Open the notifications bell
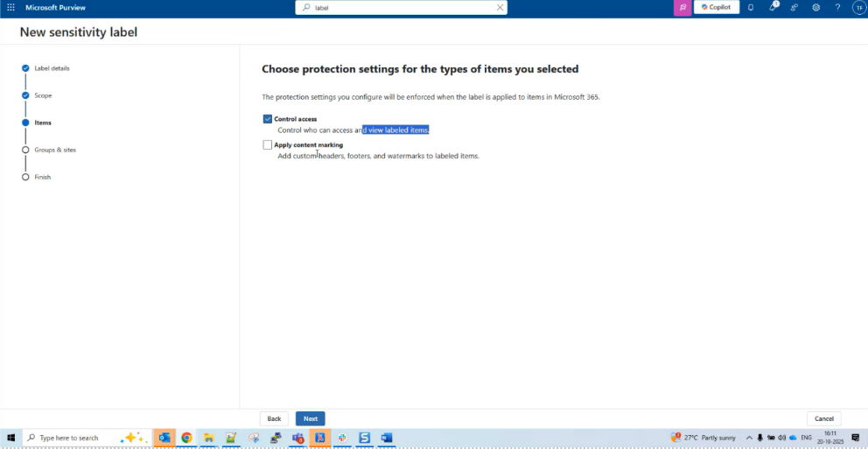Viewport: 868px width, 449px height. pos(750,7)
